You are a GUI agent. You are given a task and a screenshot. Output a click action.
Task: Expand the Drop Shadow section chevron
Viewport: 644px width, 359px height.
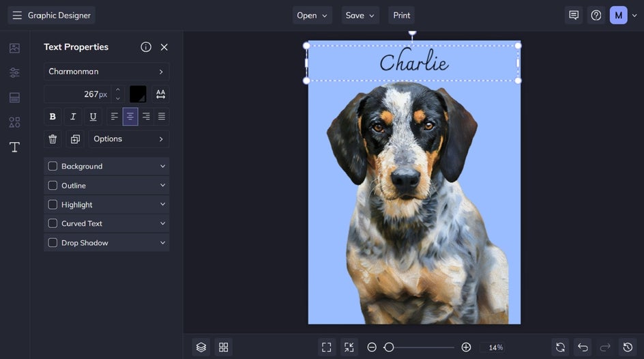click(x=162, y=242)
